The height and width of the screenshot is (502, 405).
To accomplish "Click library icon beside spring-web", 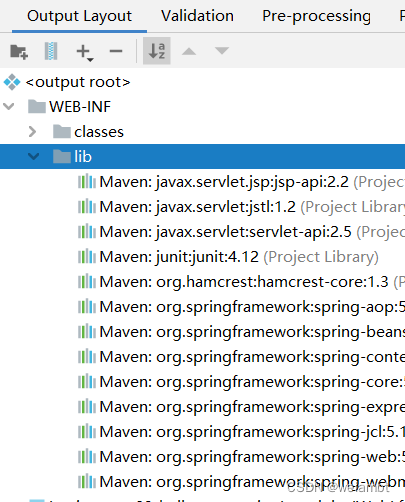I will point(87,456).
